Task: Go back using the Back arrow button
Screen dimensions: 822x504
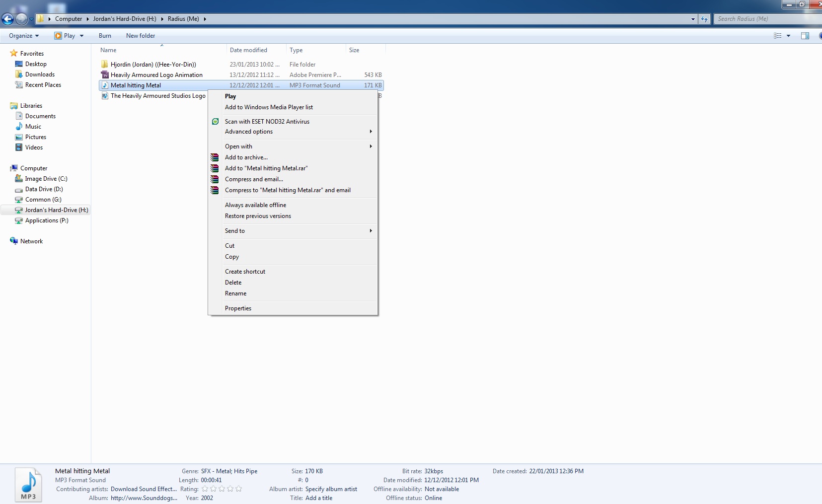Action: coord(7,19)
